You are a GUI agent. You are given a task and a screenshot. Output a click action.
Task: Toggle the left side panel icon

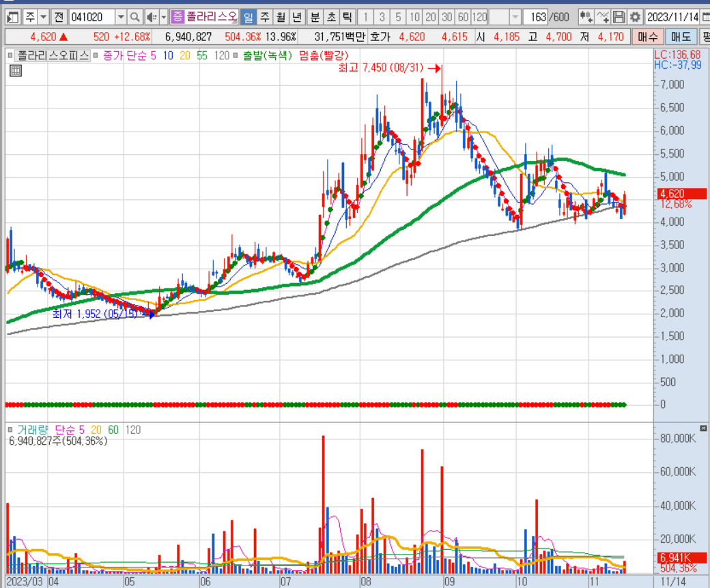(13, 18)
